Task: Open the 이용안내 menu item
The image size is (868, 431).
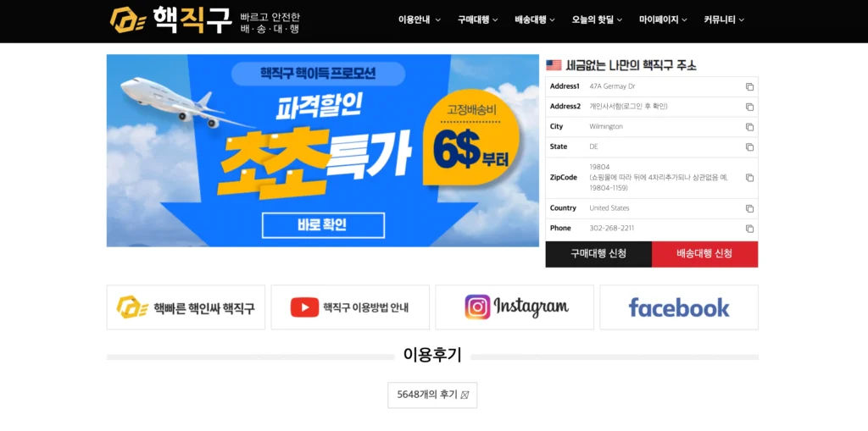Action: pos(414,20)
